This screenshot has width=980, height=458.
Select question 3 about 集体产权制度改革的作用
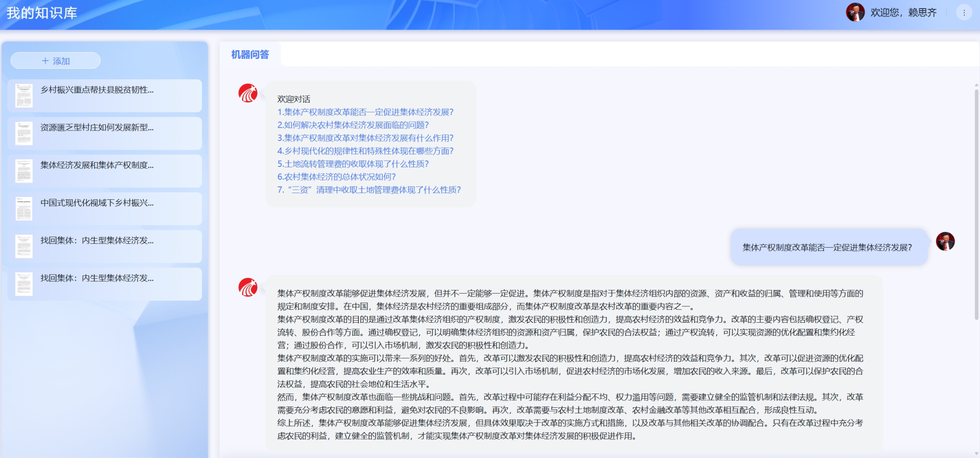click(365, 138)
